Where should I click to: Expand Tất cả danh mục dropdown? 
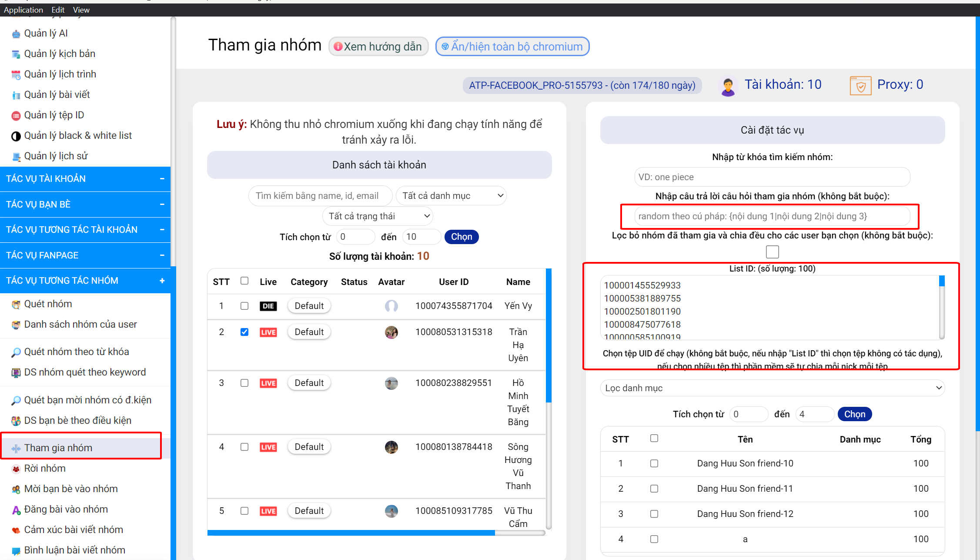click(x=451, y=196)
